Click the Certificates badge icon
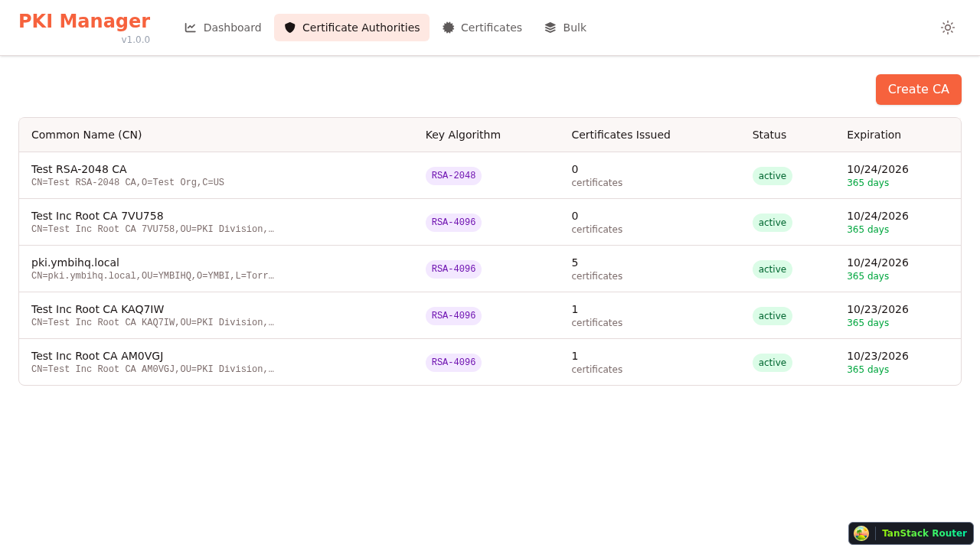 pos(448,28)
